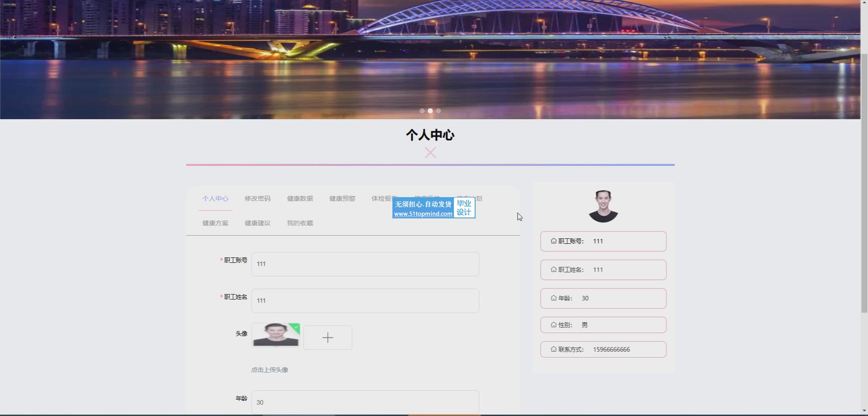Click the previous carousel arrow on banner

14,38
